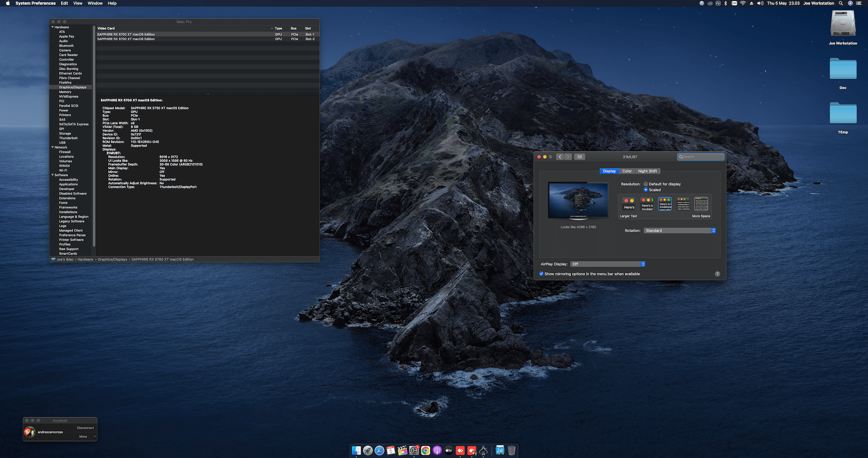The width and height of the screenshot is (868, 458).
Task: Go back with the left arrow button
Action: pos(560,157)
